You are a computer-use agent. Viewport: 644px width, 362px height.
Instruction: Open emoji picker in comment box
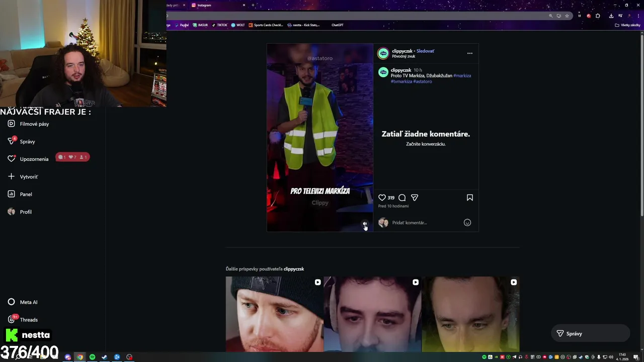pyautogui.click(x=467, y=222)
